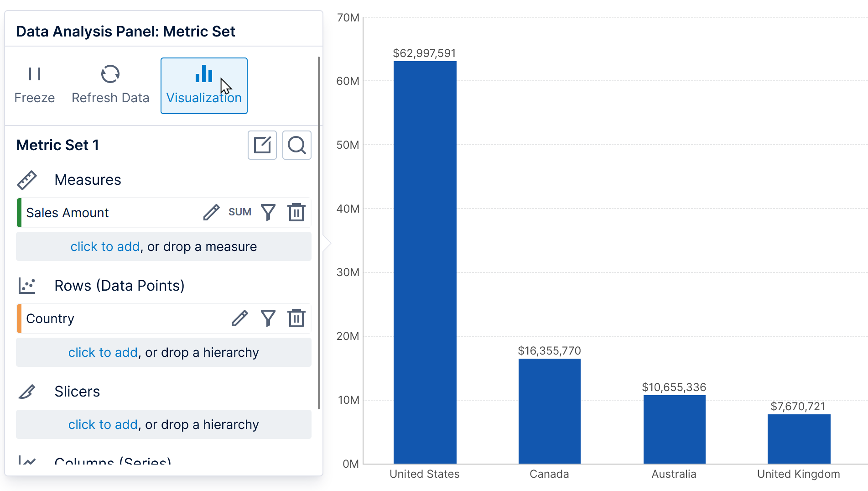Click the green Sales Amount color strip
This screenshot has width=868, height=491.
tap(19, 213)
